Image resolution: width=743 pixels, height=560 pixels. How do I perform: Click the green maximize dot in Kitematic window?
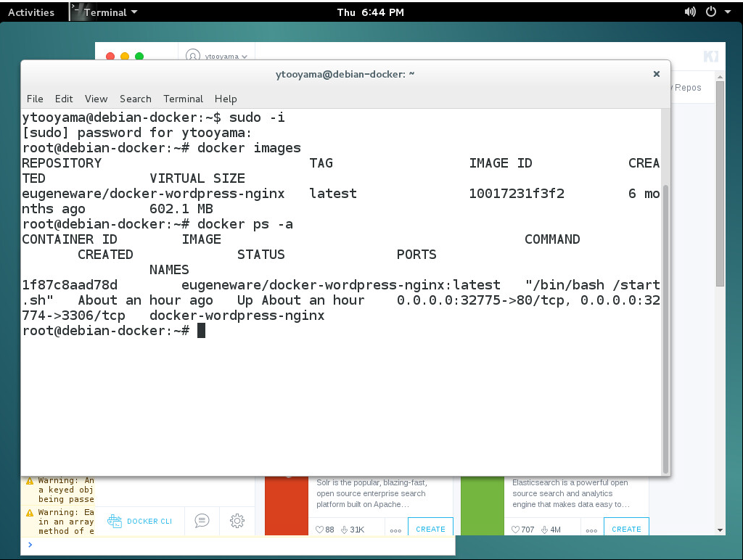pyautogui.click(x=139, y=57)
